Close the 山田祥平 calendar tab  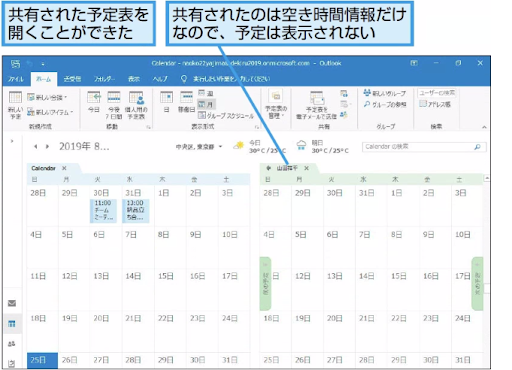[x=307, y=168]
